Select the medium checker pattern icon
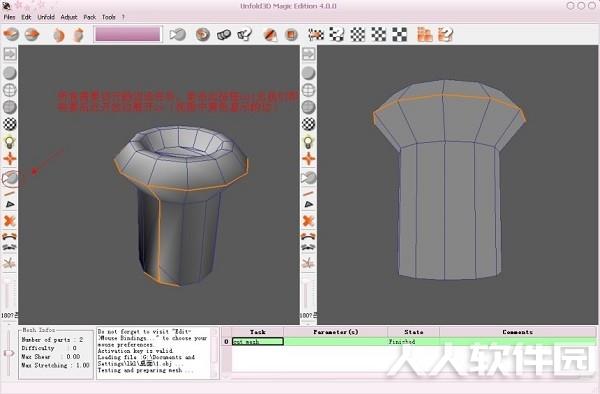This screenshot has width=600, height=394. pyautogui.click(x=379, y=34)
